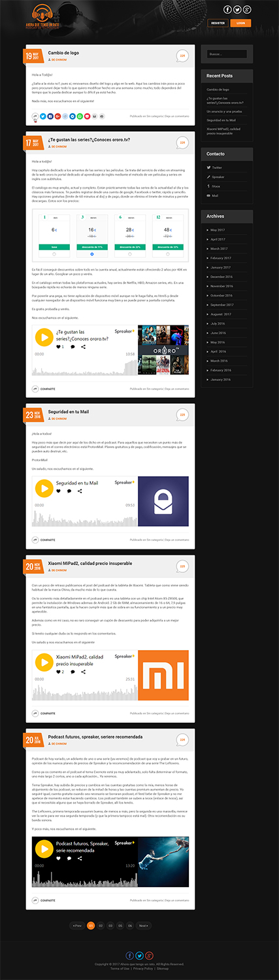This screenshot has height=980, width=279.
Task: Open Mail link in Contacto widget
Action: [x=213, y=195]
